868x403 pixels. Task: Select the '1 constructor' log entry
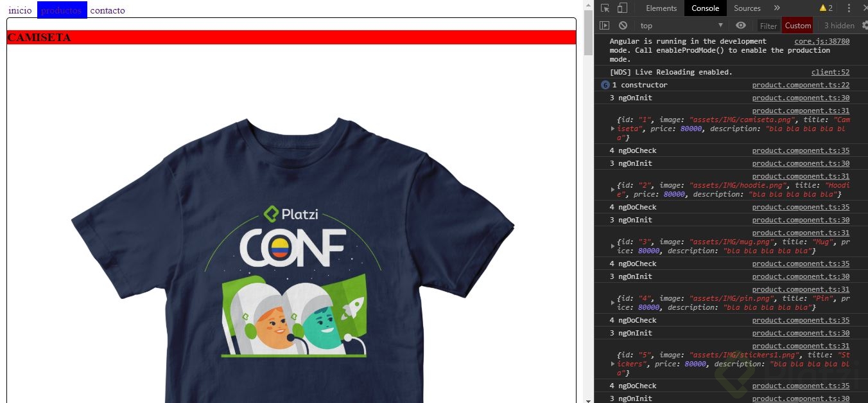tap(639, 85)
